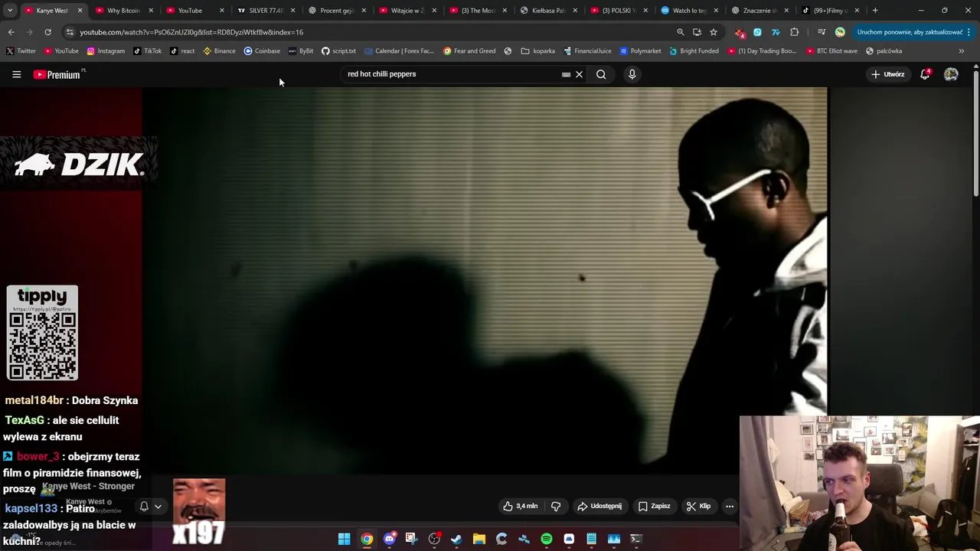Create a clip with the Klip button

pos(698,506)
